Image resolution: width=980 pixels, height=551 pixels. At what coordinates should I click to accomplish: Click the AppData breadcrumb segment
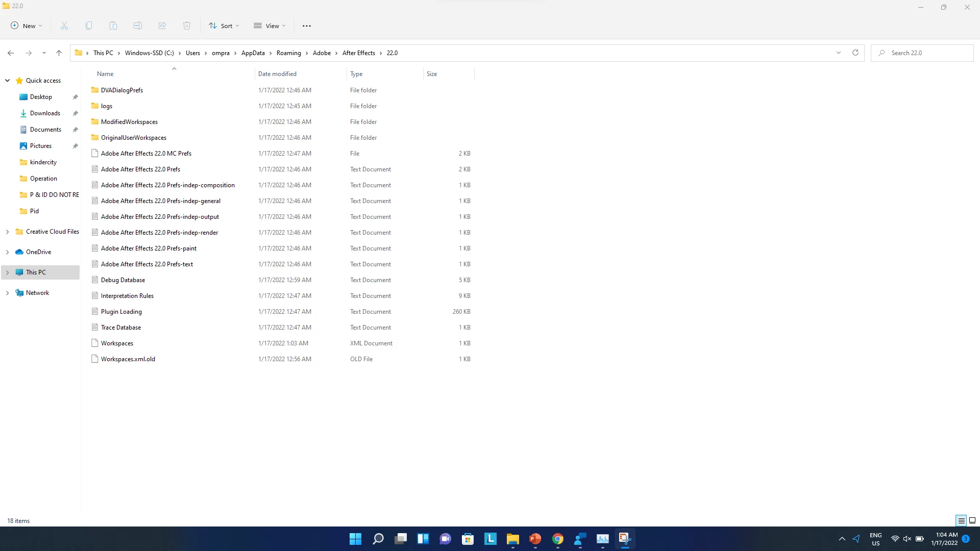[253, 53]
